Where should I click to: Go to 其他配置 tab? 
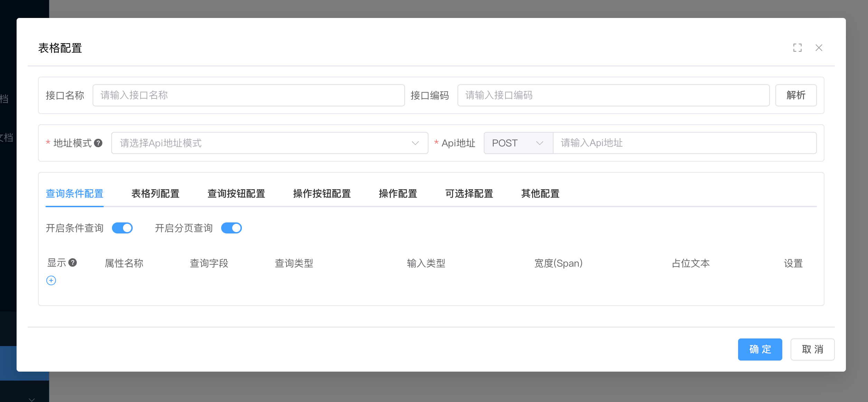pyautogui.click(x=540, y=194)
